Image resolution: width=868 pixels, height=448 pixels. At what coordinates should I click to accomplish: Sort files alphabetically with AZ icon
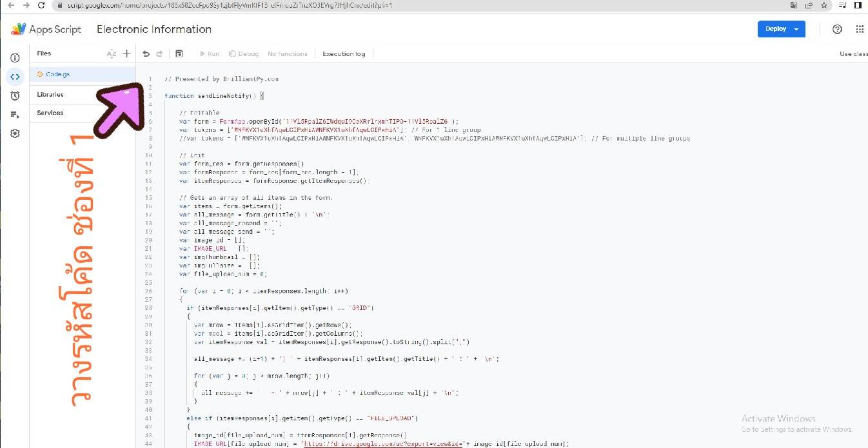[112, 54]
